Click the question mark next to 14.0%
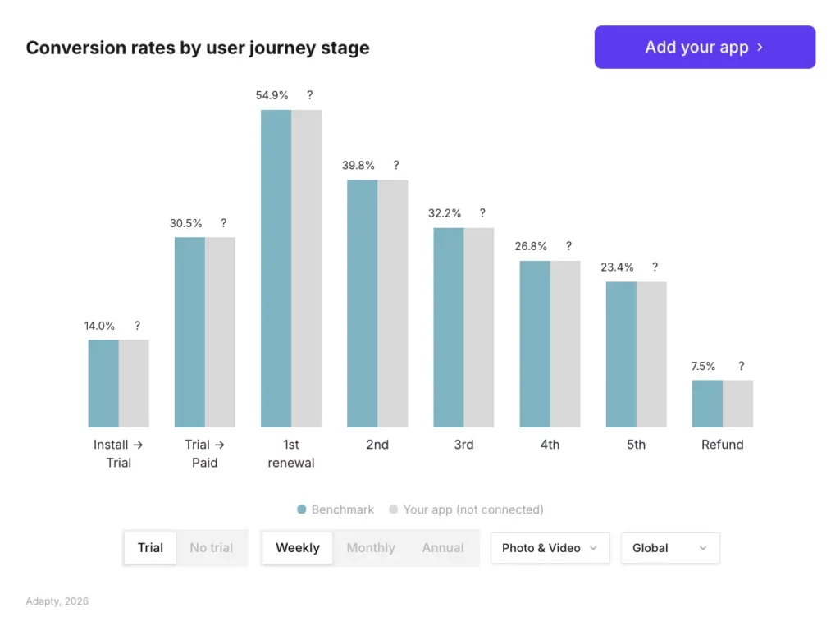840x635 pixels. [x=137, y=326]
